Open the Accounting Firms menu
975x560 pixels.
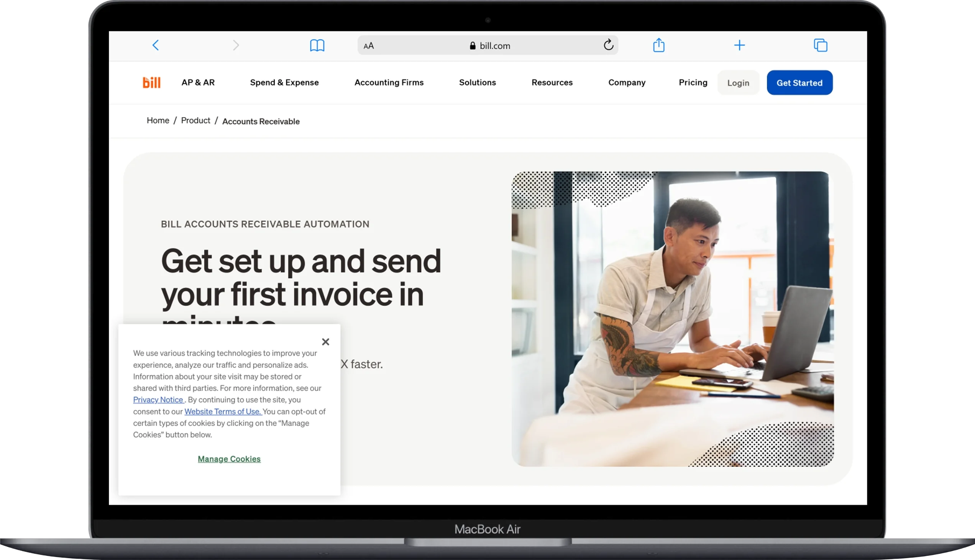[389, 82]
